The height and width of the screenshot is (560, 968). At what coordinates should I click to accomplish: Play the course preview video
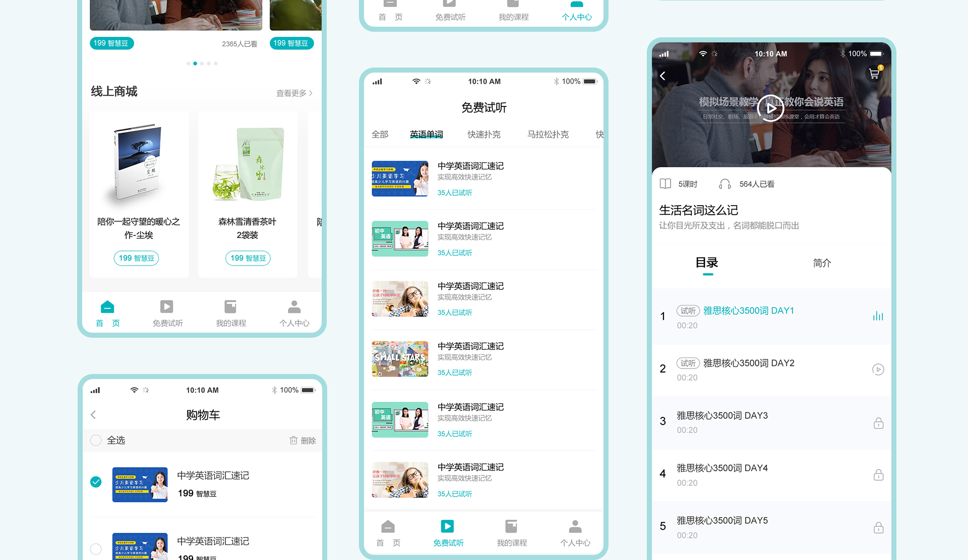tap(771, 107)
